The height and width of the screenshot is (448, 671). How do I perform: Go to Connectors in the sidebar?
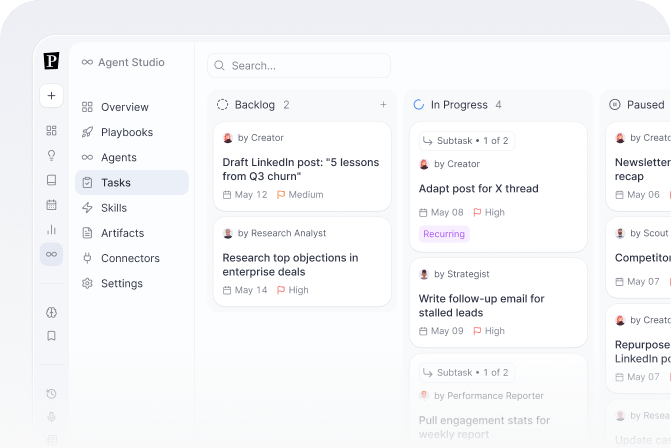[x=132, y=258]
